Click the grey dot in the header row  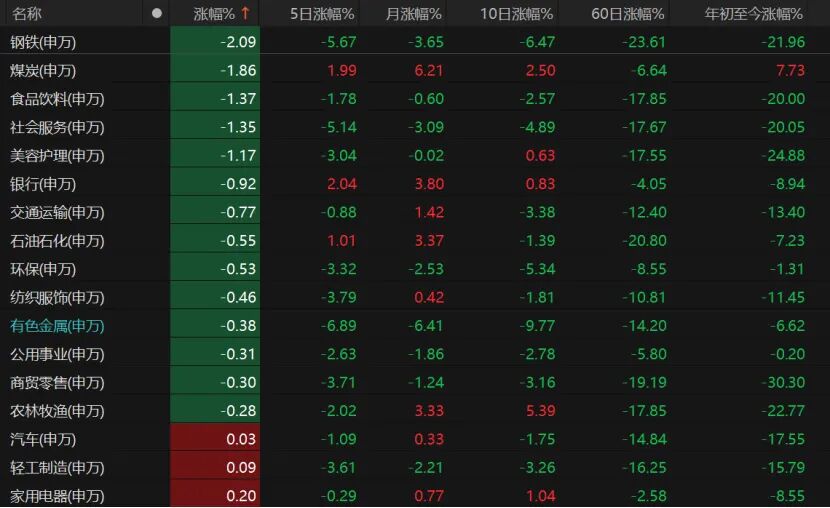pos(157,13)
